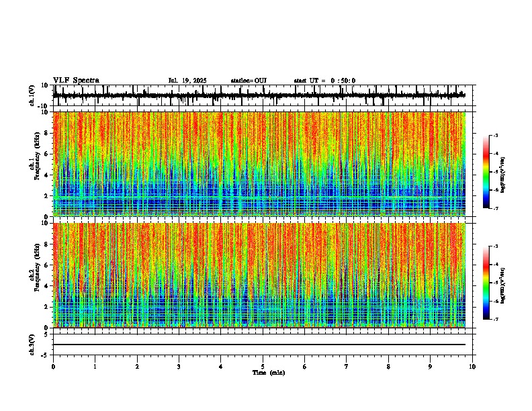
Task: Click time-axis tick label "2"
Action: coord(137,367)
